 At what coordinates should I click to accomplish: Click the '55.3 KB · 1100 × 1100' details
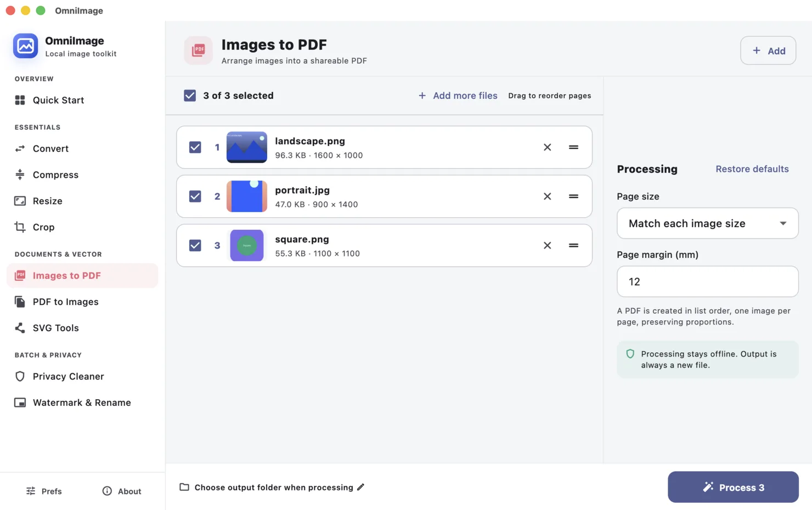(x=317, y=253)
